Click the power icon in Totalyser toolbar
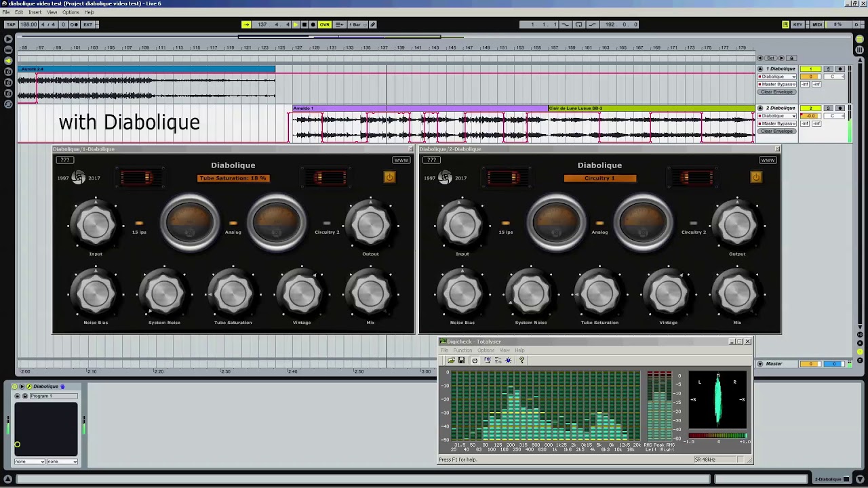Viewport: 868px width, 488px height. point(475,361)
